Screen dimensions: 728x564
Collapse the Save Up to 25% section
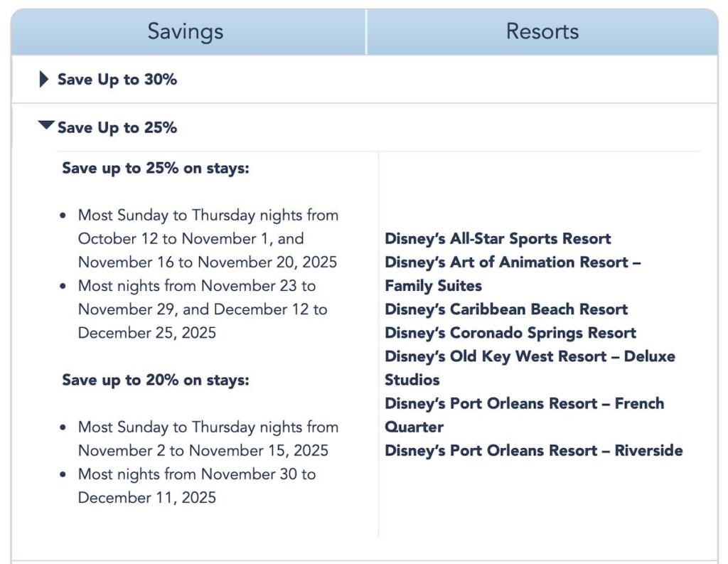point(116,128)
